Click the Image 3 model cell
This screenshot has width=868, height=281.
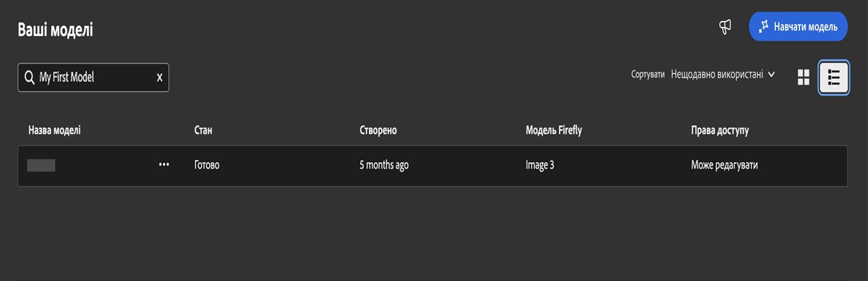point(540,165)
